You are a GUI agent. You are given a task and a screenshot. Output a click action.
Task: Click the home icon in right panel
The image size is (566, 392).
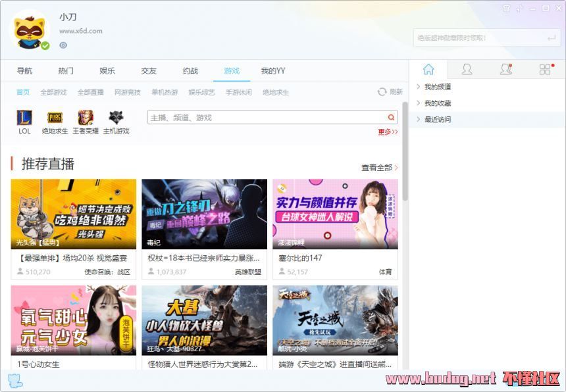pos(428,70)
